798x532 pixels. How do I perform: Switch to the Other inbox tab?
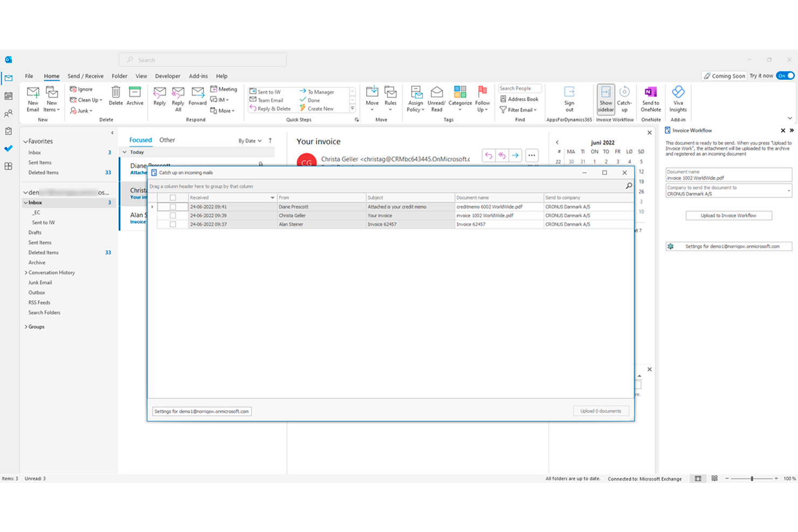(x=167, y=140)
